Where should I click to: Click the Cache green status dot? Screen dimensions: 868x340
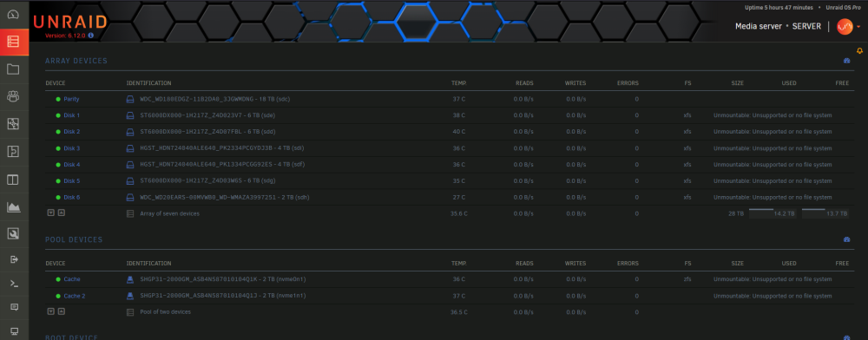(58, 279)
